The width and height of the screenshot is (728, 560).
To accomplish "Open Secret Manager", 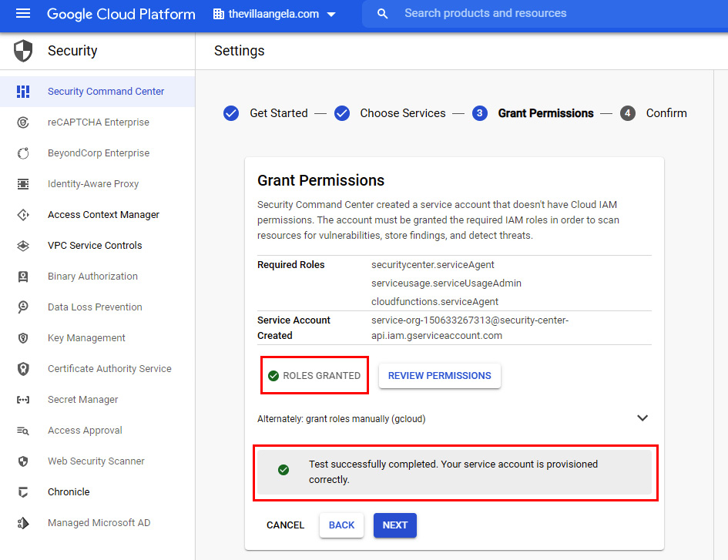I will point(98,399).
